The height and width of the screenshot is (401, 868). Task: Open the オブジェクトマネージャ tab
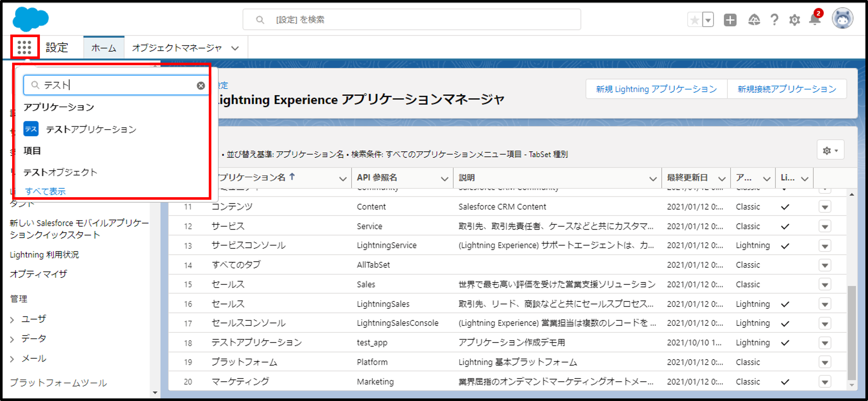(177, 48)
